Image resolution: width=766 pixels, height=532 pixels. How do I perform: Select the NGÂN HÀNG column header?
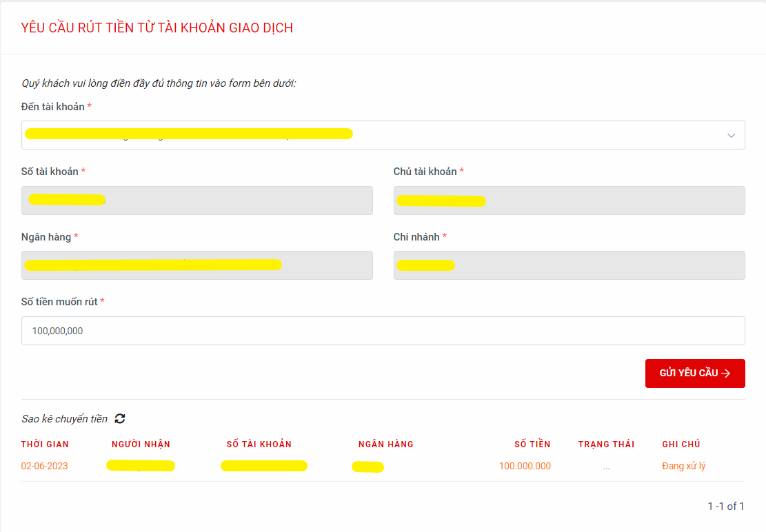(x=385, y=444)
